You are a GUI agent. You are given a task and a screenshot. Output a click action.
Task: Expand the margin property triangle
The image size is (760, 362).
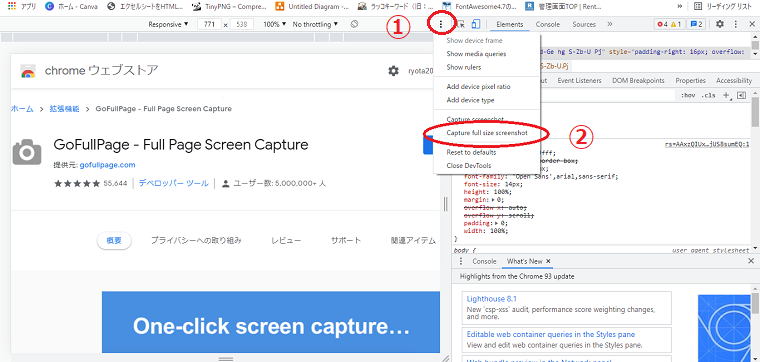[493, 199]
